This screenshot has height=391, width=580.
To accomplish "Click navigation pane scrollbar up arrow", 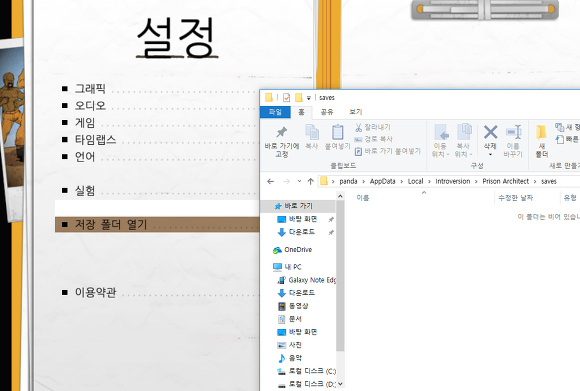I will tap(340, 196).
